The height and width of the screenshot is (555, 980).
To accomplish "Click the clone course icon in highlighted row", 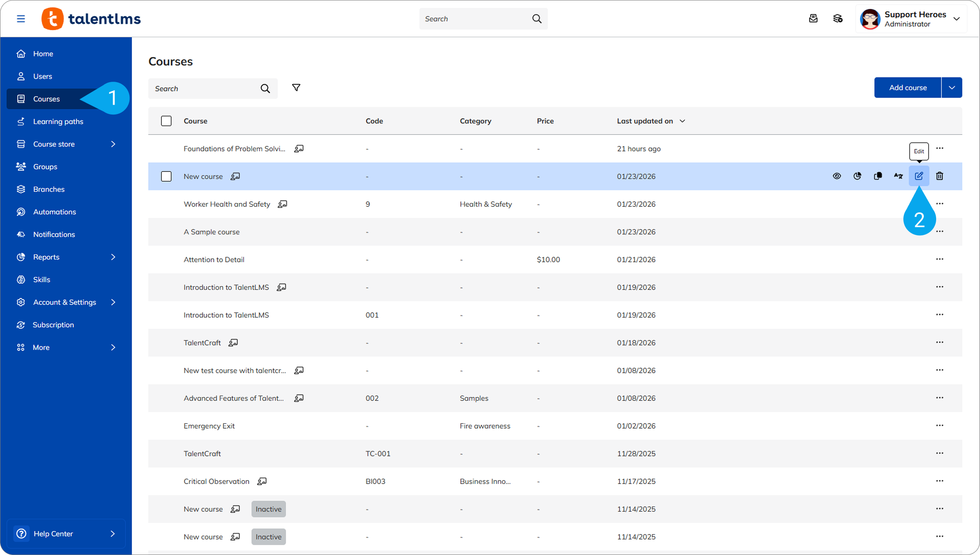I will (x=878, y=176).
